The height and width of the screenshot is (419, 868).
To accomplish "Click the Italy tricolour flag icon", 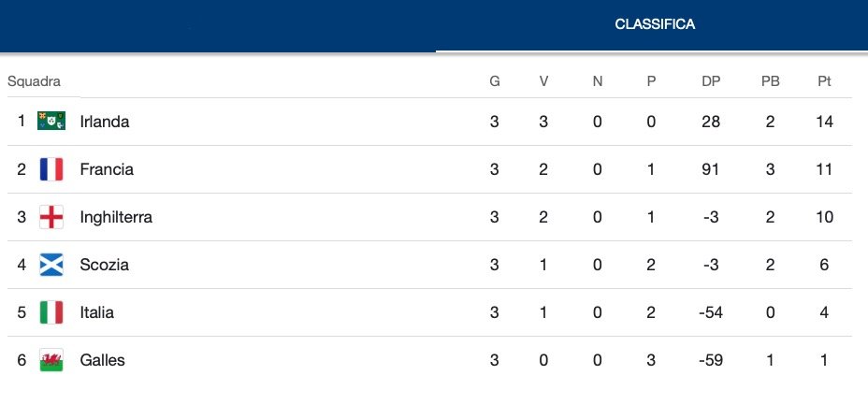I will tap(51, 312).
